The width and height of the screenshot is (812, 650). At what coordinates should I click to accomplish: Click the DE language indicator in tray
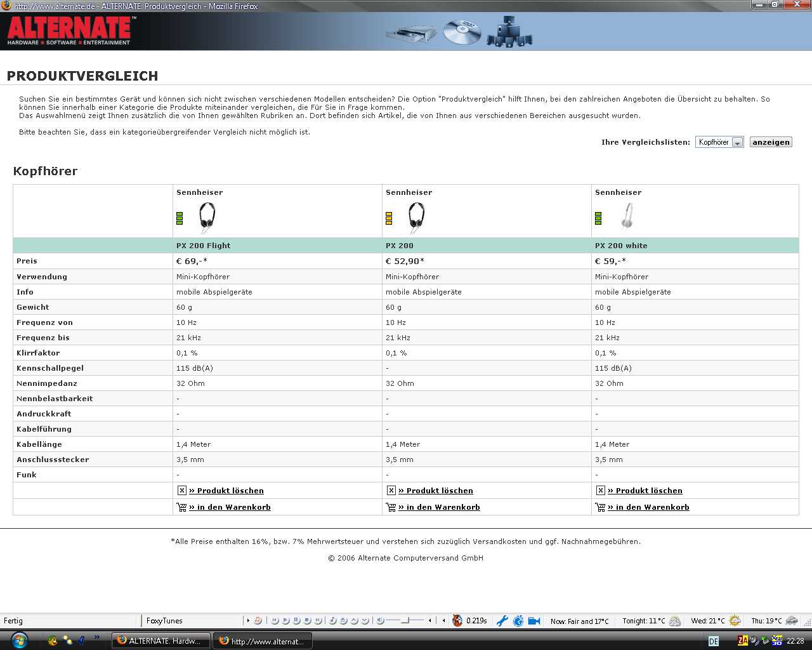[714, 640]
